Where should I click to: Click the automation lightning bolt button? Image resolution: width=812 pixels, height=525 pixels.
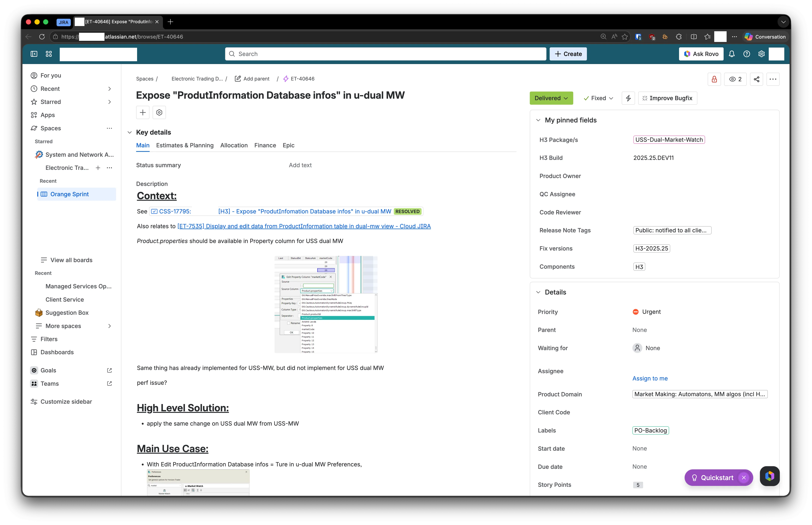point(628,98)
